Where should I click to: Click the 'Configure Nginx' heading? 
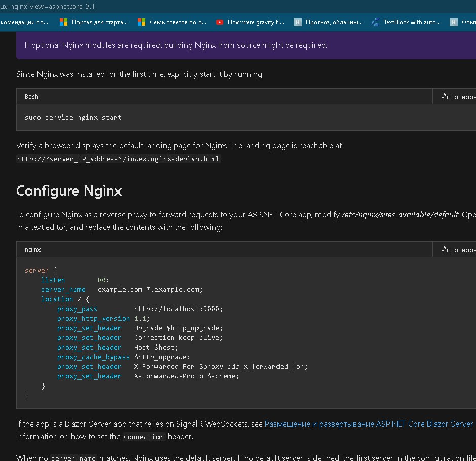click(x=69, y=190)
